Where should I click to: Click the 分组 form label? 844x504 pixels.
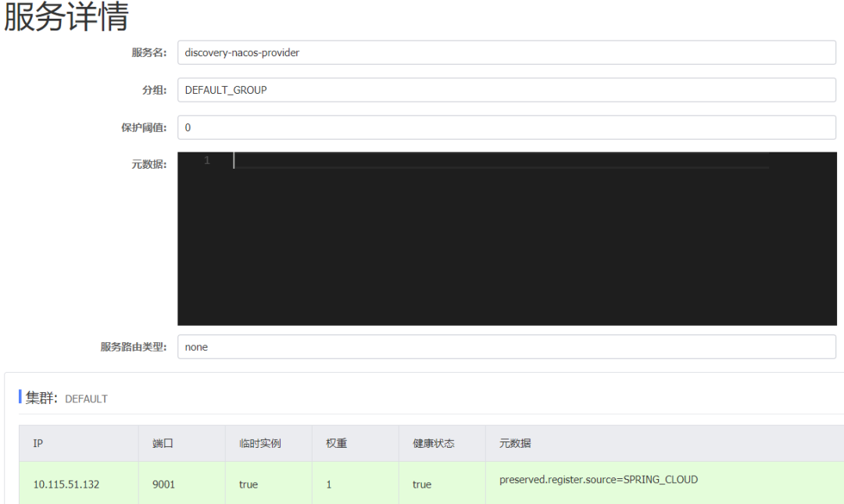[155, 90]
